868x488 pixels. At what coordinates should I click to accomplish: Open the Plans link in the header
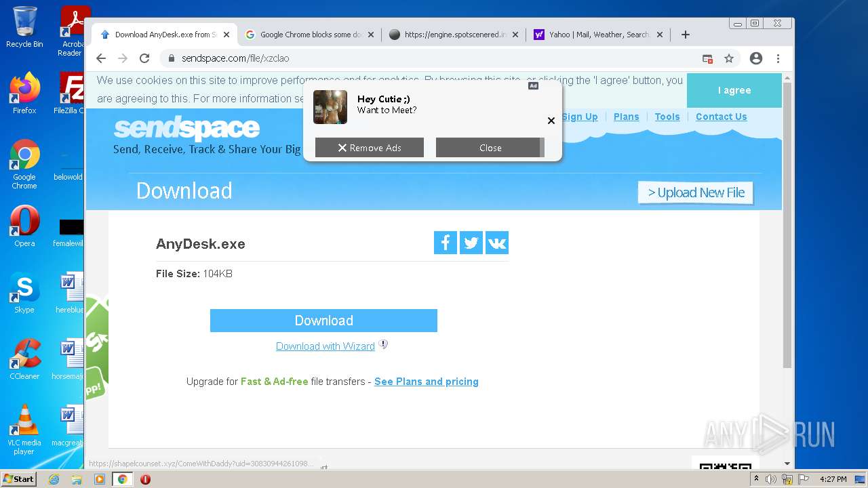click(x=627, y=117)
